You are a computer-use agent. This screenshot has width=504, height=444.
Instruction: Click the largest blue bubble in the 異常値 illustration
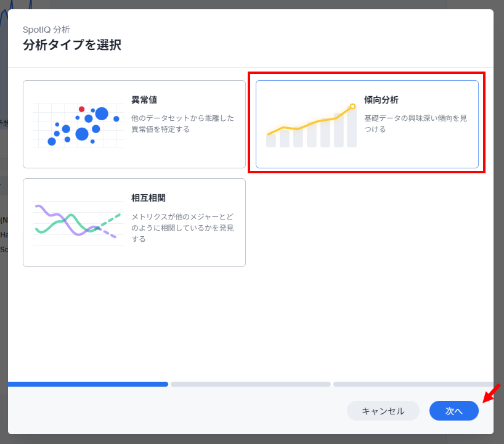click(x=102, y=113)
